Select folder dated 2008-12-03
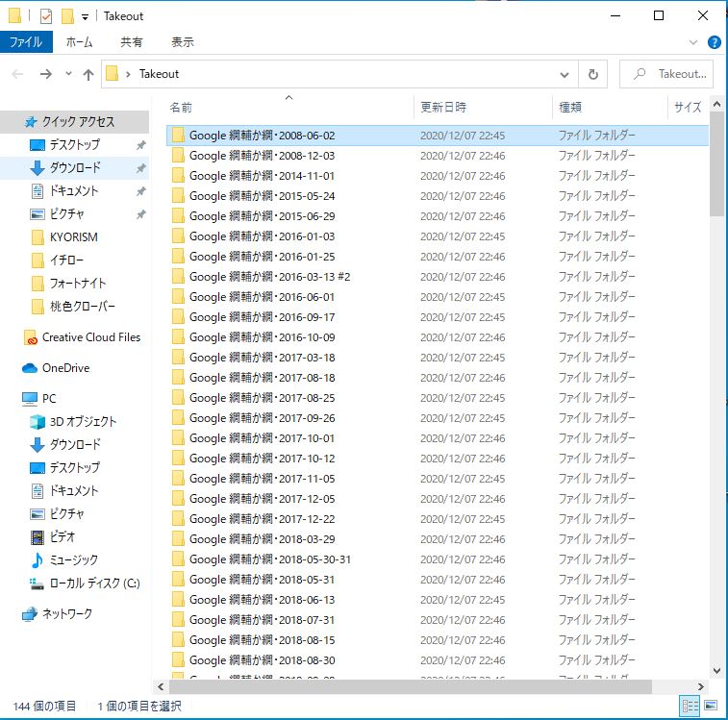This screenshot has width=728, height=720. point(437,156)
